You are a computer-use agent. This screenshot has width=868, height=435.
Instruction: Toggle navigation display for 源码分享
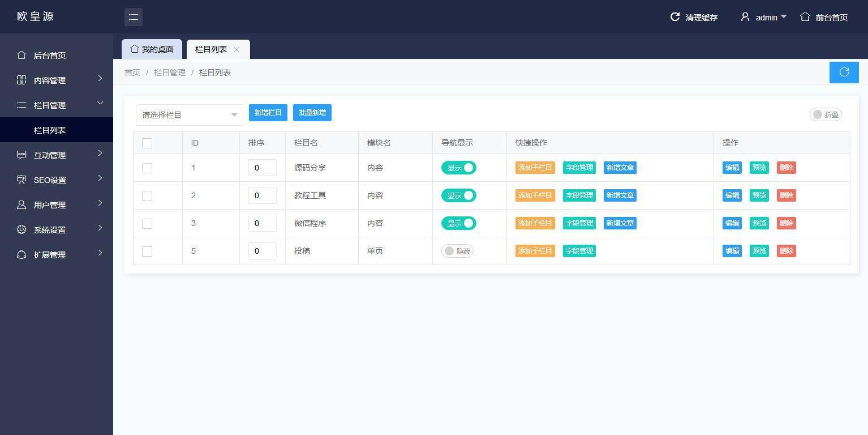click(x=459, y=168)
